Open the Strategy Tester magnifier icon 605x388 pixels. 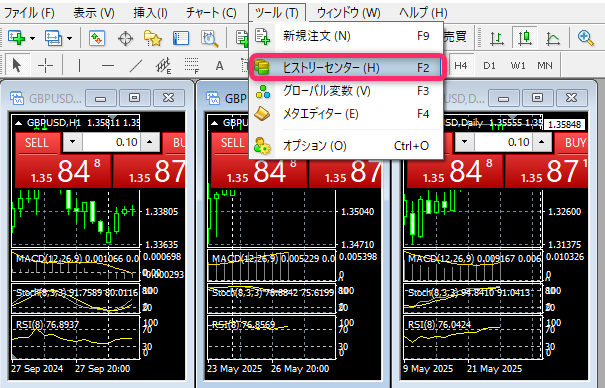pos(210,38)
